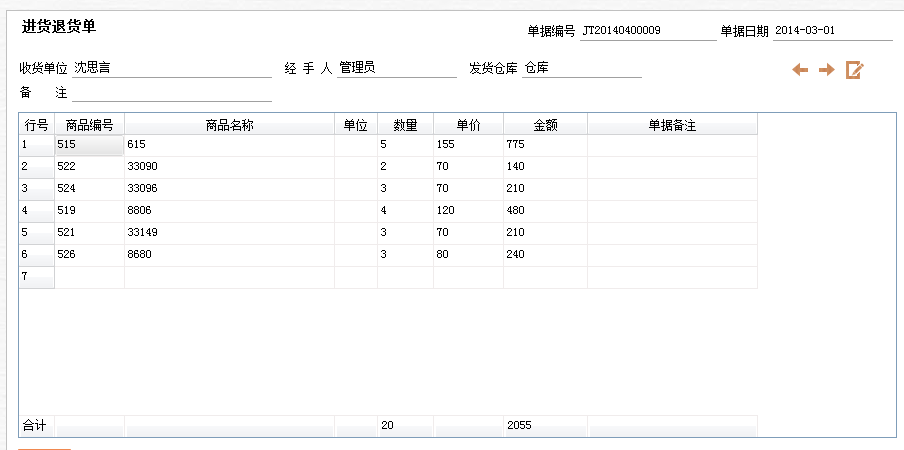Select unit price cell 155
The width and height of the screenshot is (904, 450).
468,145
